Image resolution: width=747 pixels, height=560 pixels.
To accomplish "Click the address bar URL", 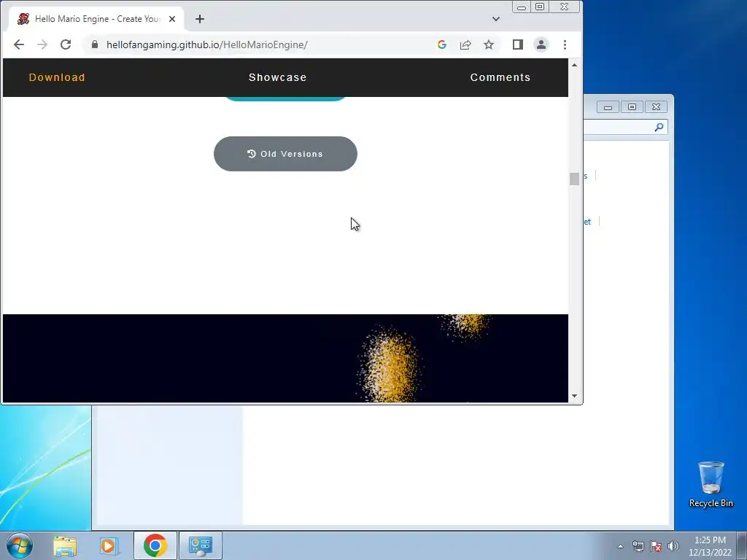I will [x=206, y=44].
